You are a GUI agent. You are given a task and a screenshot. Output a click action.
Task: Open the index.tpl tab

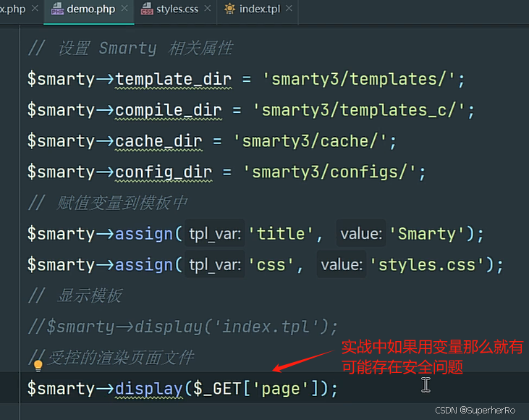[260, 9]
